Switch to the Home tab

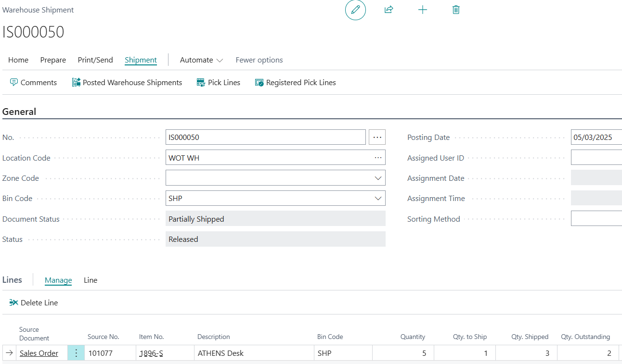tap(18, 60)
